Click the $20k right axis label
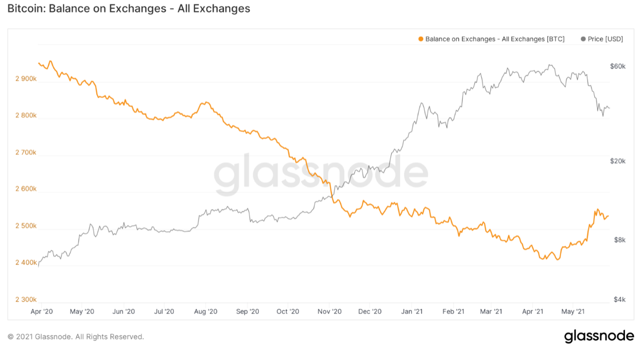 [x=618, y=161]
